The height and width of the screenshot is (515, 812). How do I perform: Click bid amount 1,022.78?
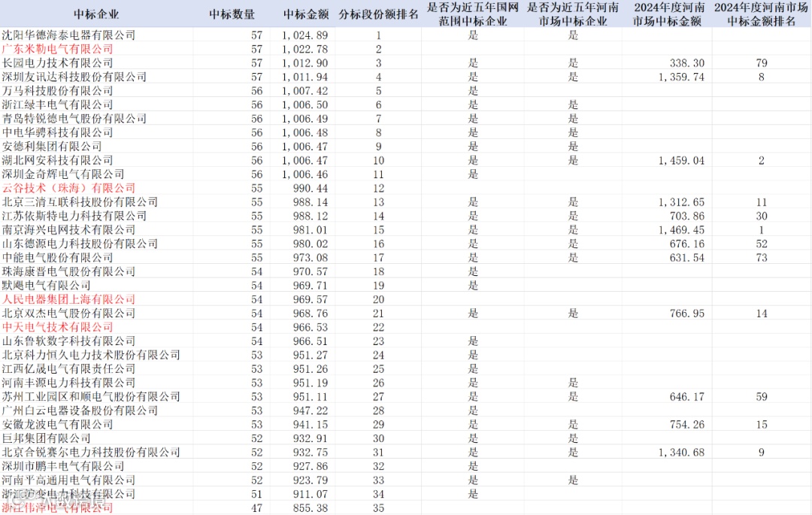[x=305, y=49]
